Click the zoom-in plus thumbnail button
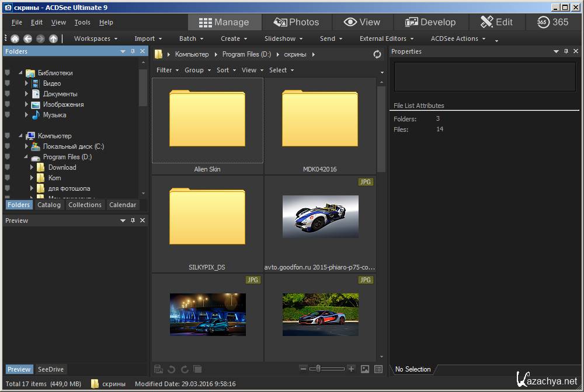 pos(351,369)
